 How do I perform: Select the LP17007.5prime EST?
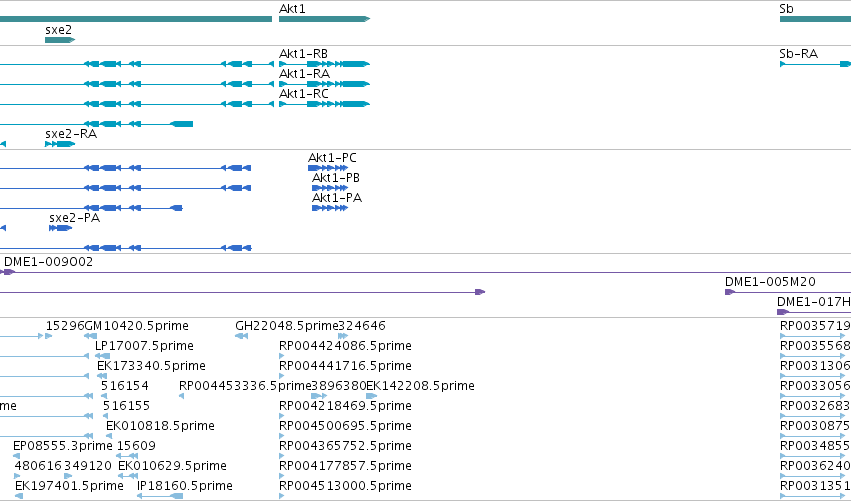102,356
